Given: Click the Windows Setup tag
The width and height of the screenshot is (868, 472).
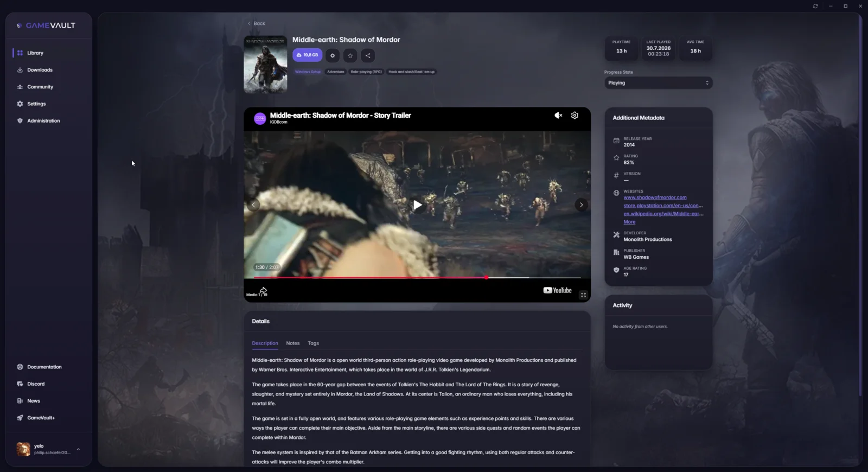Looking at the screenshot, I should pyautogui.click(x=308, y=72).
